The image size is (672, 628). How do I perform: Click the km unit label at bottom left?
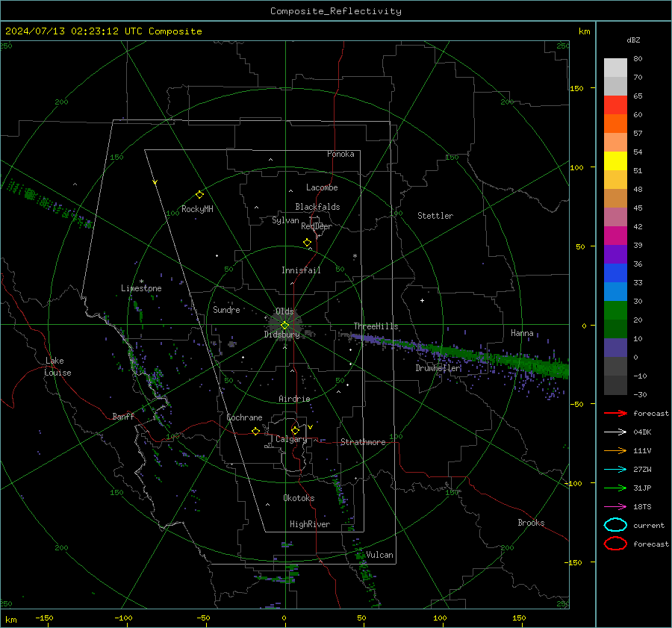[x=10, y=620]
